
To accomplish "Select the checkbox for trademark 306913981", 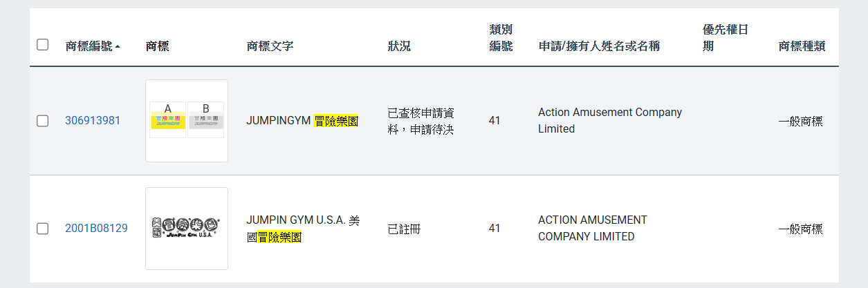I will 43,121.
